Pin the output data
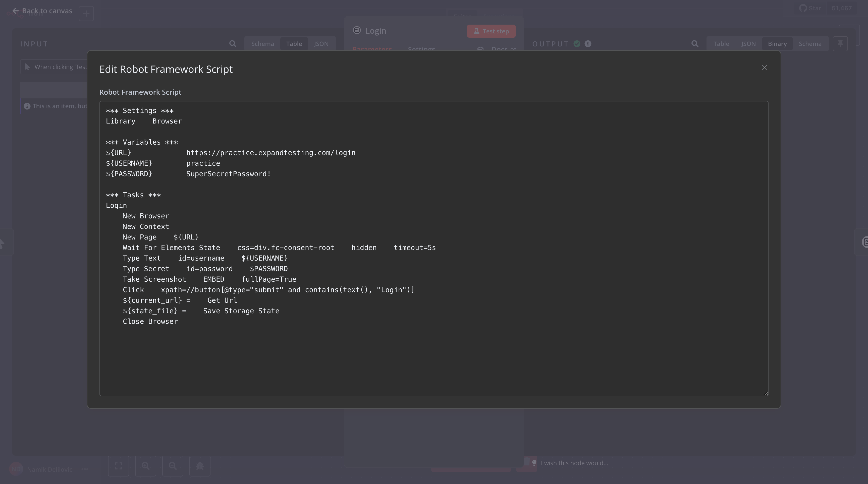 (840, 44)
